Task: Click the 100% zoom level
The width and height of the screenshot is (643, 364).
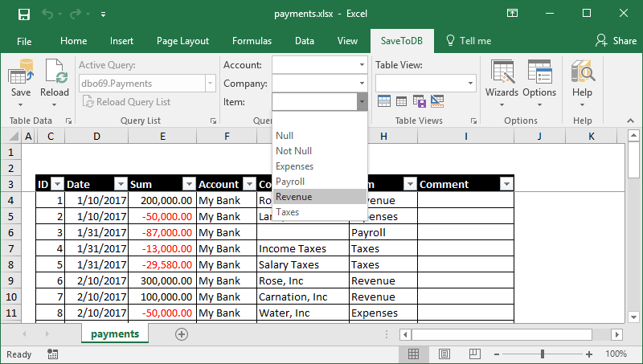Action: tap(616, 354)
